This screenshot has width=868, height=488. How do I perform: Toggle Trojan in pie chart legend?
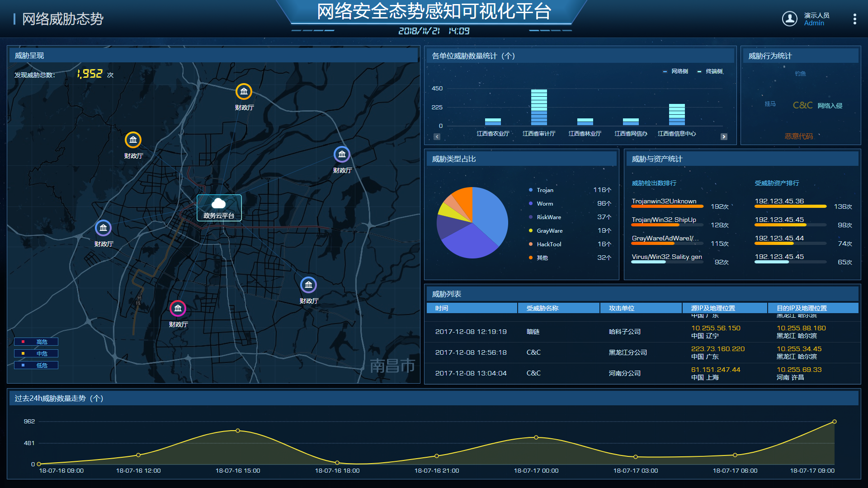pyautogui.click(x=541, y=190)
